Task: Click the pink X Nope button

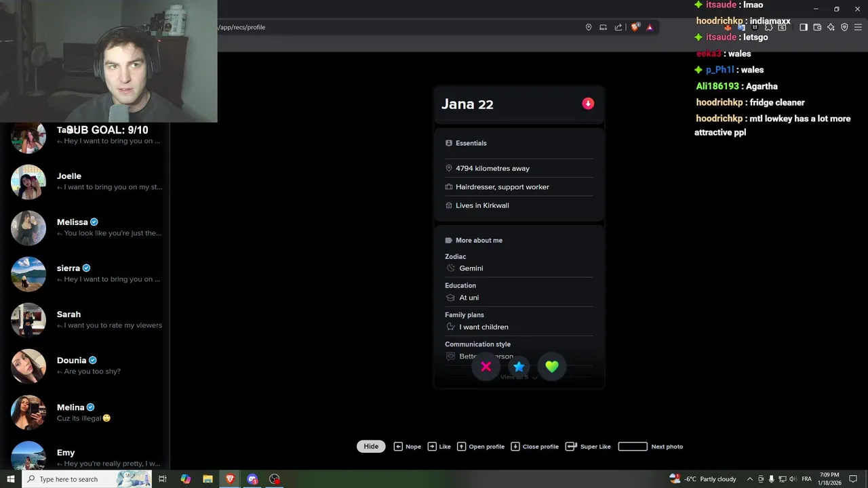Action: 486,367
